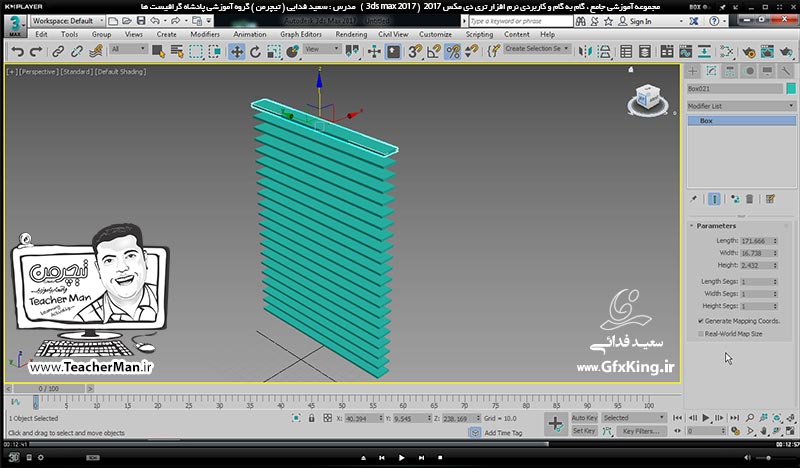Open the Material Editor from toolbar
The width and height of the screenshot is (800, 468).
click(727, 52)
